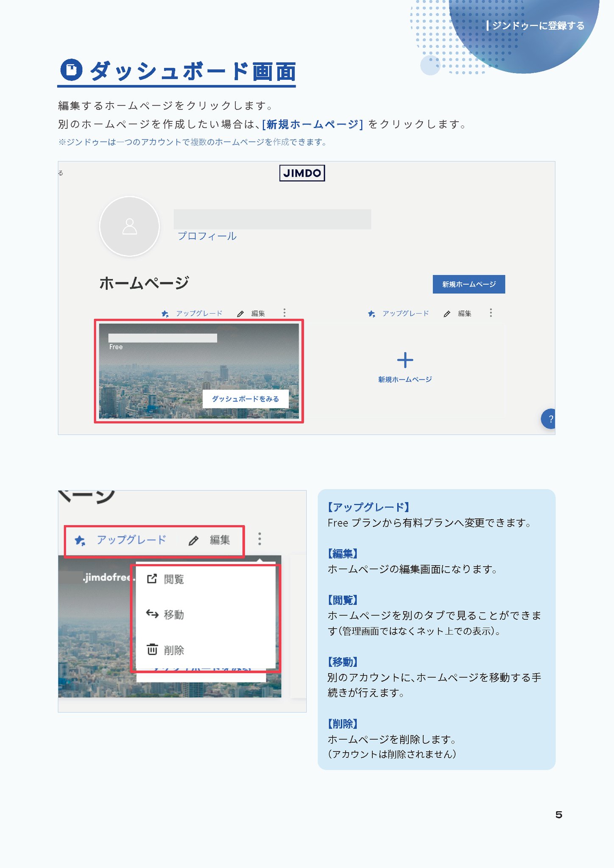This screenshot has width=614, height=868.
Task: Click the ダッシュボードをみる button
Action: tap(246, 399)
